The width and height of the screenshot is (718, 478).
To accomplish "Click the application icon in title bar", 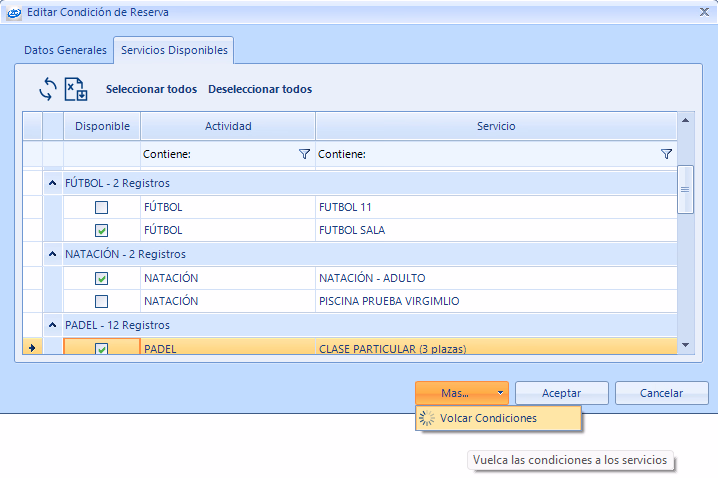I will (x=13, y=12).
